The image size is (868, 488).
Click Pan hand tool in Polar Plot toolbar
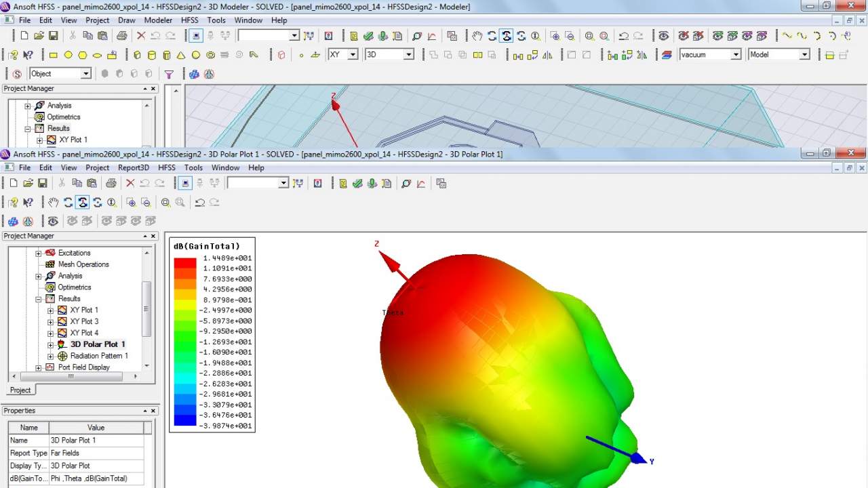pos(54,202)
